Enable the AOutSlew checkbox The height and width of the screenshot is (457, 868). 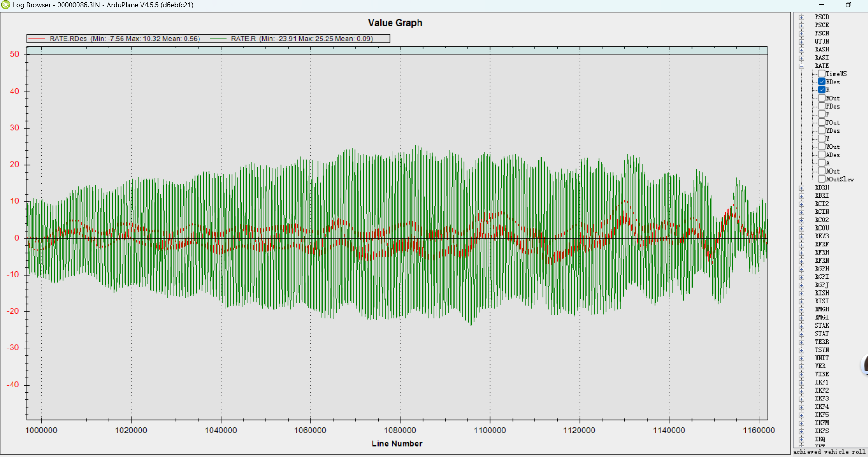(822, 180)
